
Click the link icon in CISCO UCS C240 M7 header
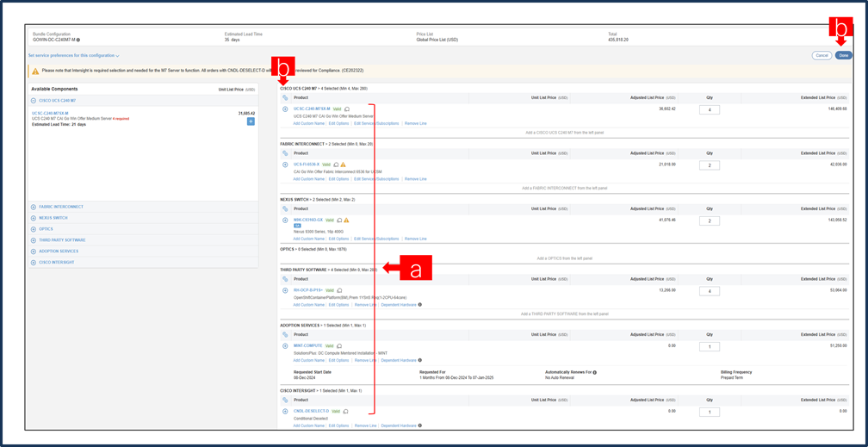[285, 98]
